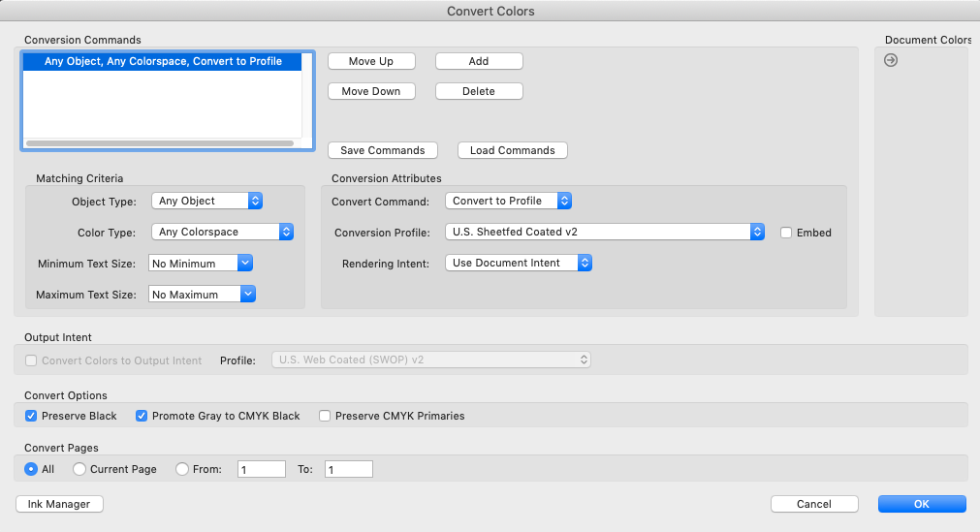Click the To page number field
Screen dimensions: 980x532
[x=349, y=469]
